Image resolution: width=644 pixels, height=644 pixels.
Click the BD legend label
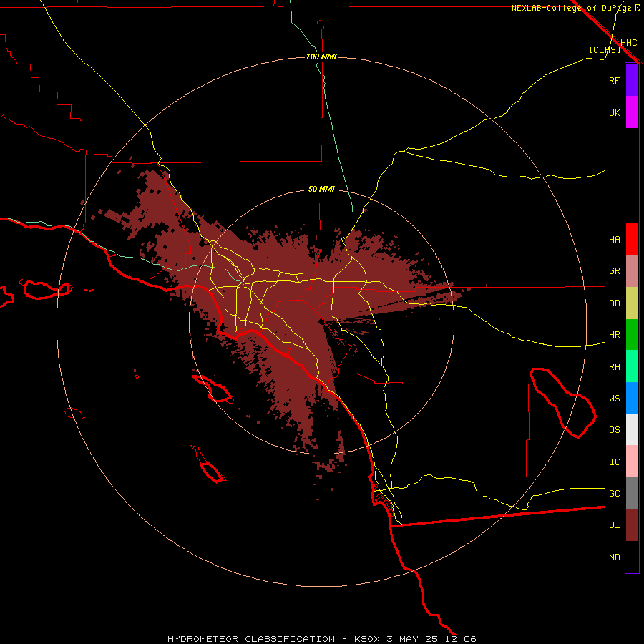click(x=614, y=303)
